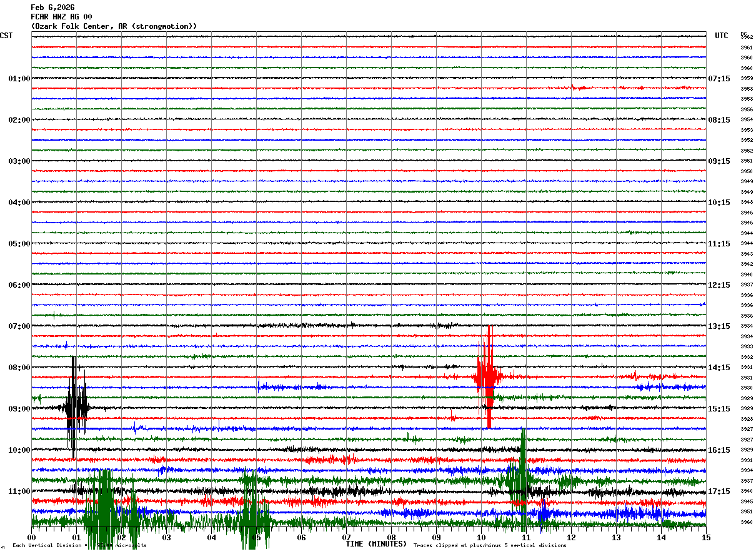The width and height of the screenshot is (756, 554).
Task: Select the station code 'FCAR HNZ AG 00'
Action: pos(61,17)
